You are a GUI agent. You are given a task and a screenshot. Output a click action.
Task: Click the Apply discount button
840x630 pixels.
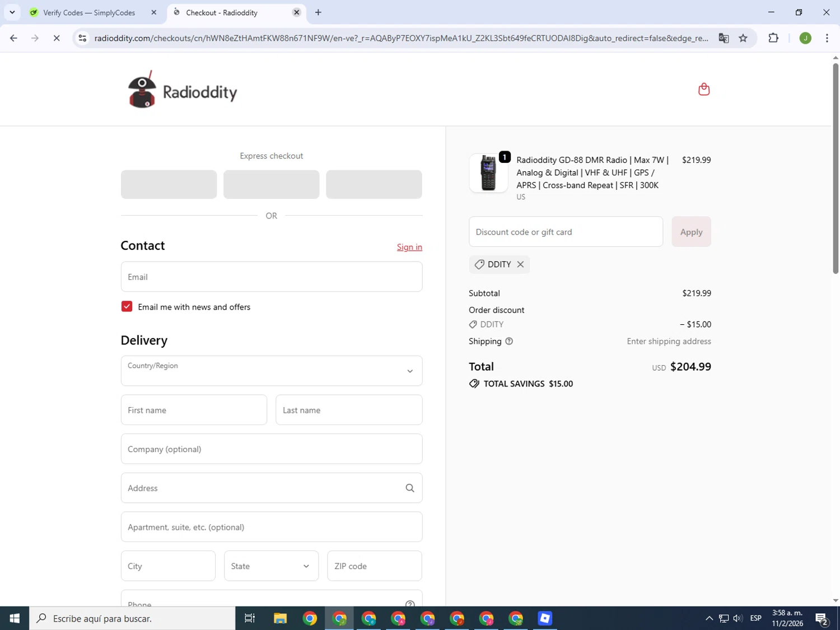pos(691,232)
